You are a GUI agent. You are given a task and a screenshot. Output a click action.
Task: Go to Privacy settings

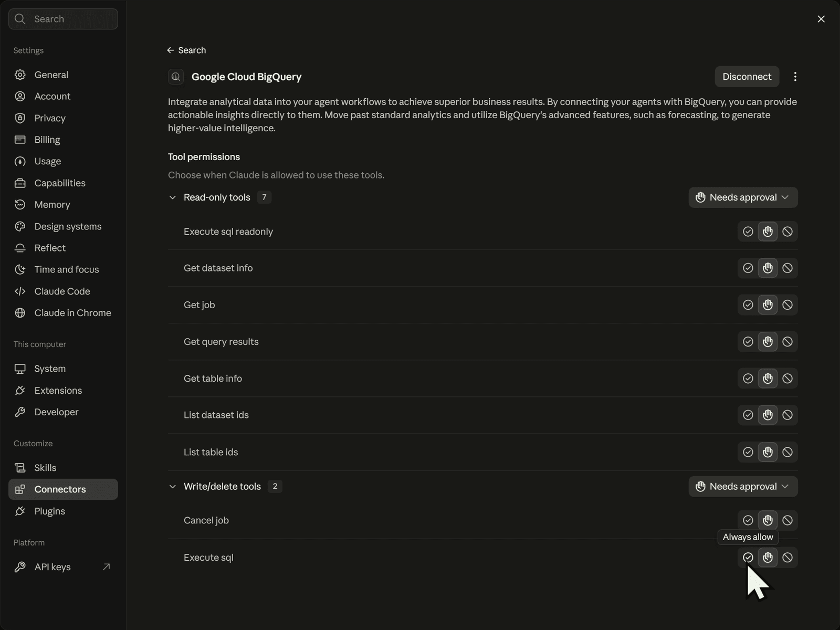tap(63, 118)
